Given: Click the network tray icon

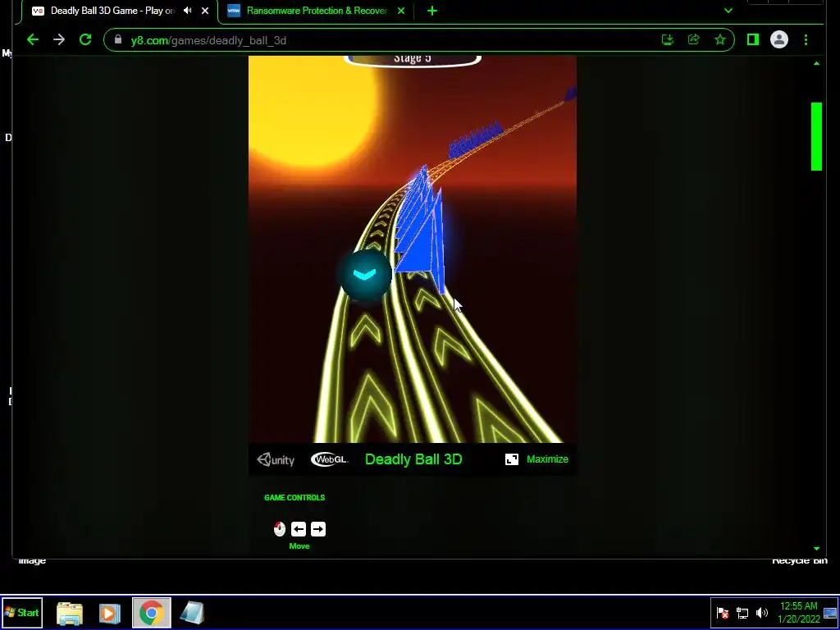Looking at the screenshot, I should point(742,613).
